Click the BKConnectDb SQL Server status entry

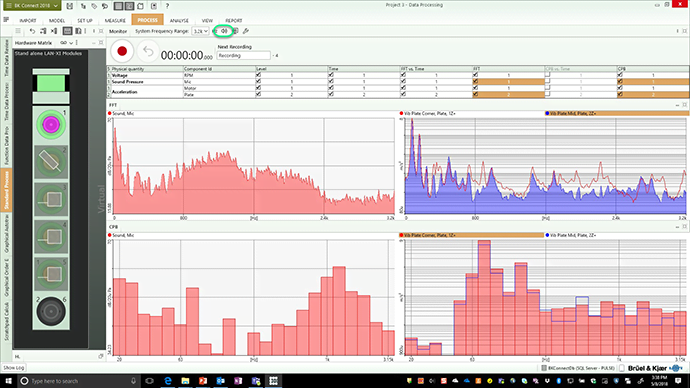578,368
